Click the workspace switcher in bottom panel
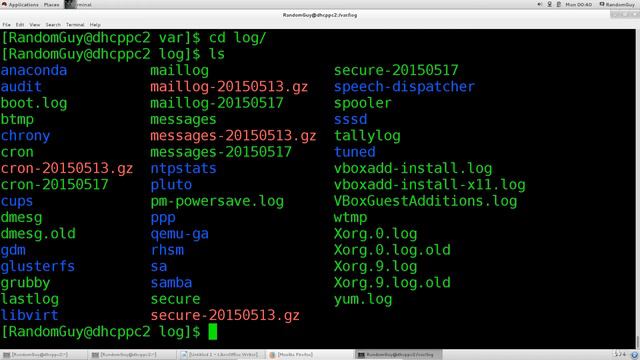This screenshot has width=640, height=360. [x=620, y=354]
